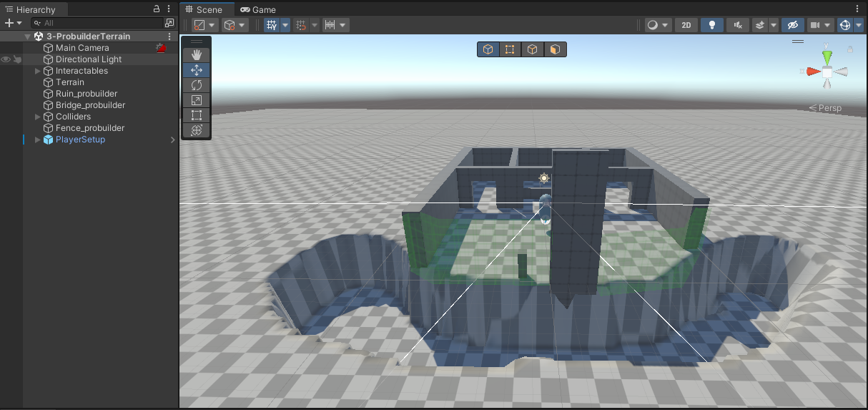
Task: Switch to ProBuilder vertex selection mode
Action: click(510, 49)
